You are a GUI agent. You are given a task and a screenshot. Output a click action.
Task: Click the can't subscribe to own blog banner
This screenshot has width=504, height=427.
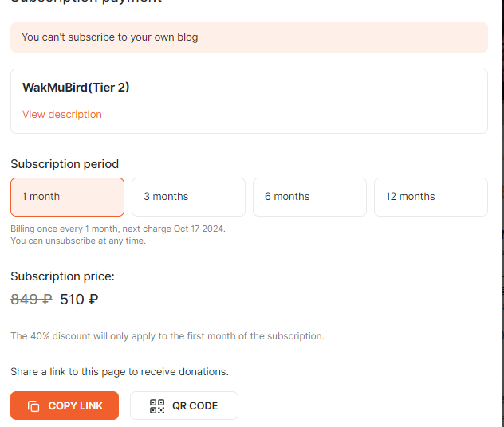249,37
